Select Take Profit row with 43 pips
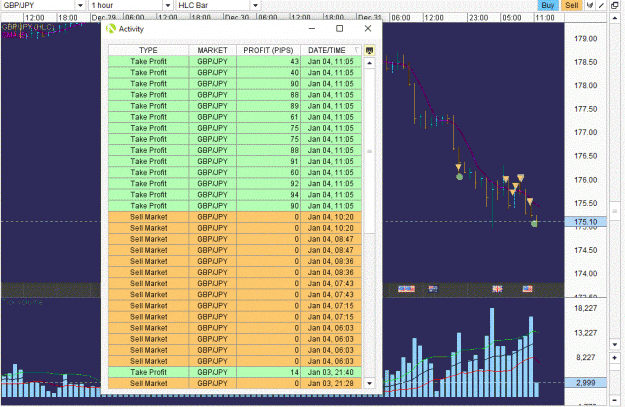This screenshot has width=625, height=407. (x=235, y=61)
